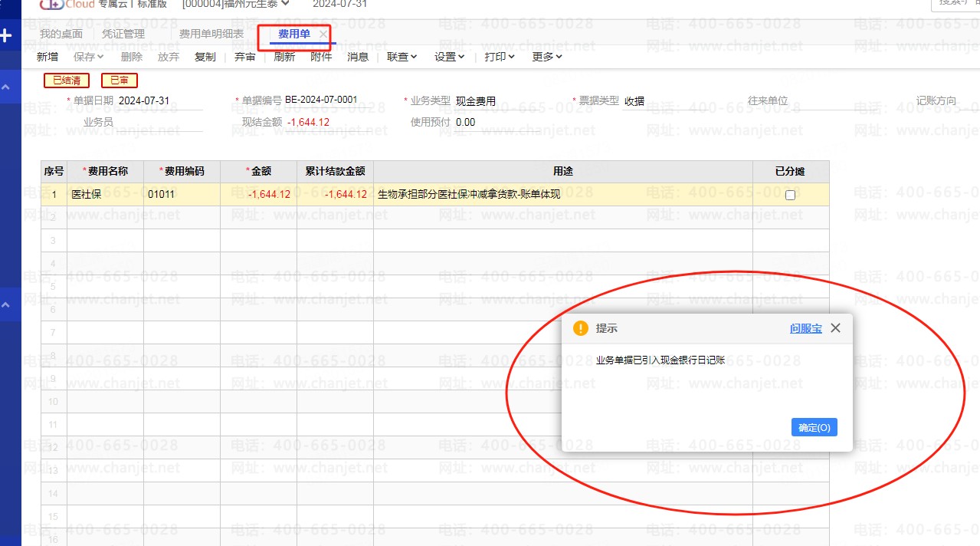This screenshot has height=546, width=980.
Task: Click the orange warning icon in 提示 dialog
Action: pos(581,328)
